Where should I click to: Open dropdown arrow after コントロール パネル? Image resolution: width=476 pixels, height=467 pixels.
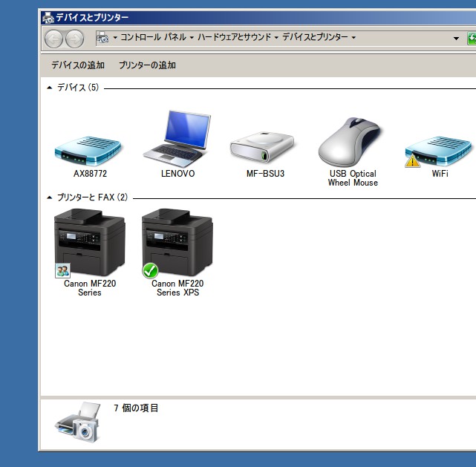(x=192, y=38)
